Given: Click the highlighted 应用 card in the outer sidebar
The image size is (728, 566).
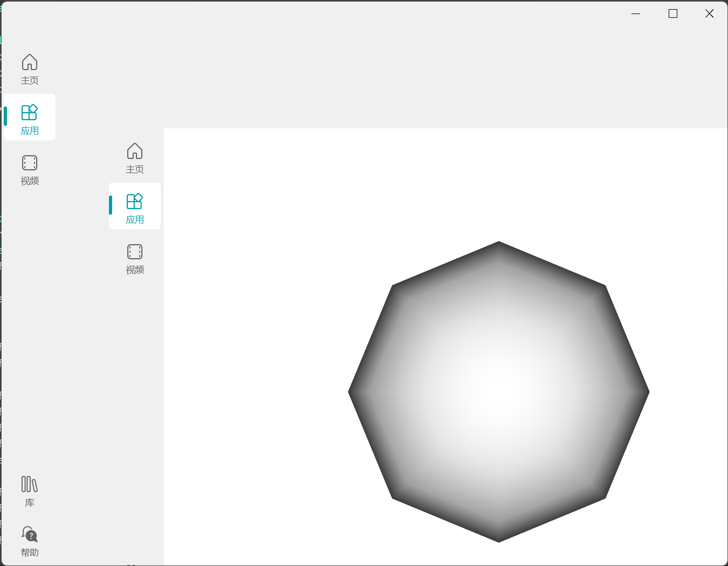Looking at the screenshot, I should tap(30, 117).
